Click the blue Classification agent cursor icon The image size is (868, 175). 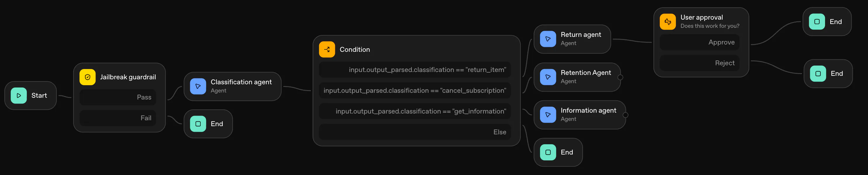coord(198,86)
